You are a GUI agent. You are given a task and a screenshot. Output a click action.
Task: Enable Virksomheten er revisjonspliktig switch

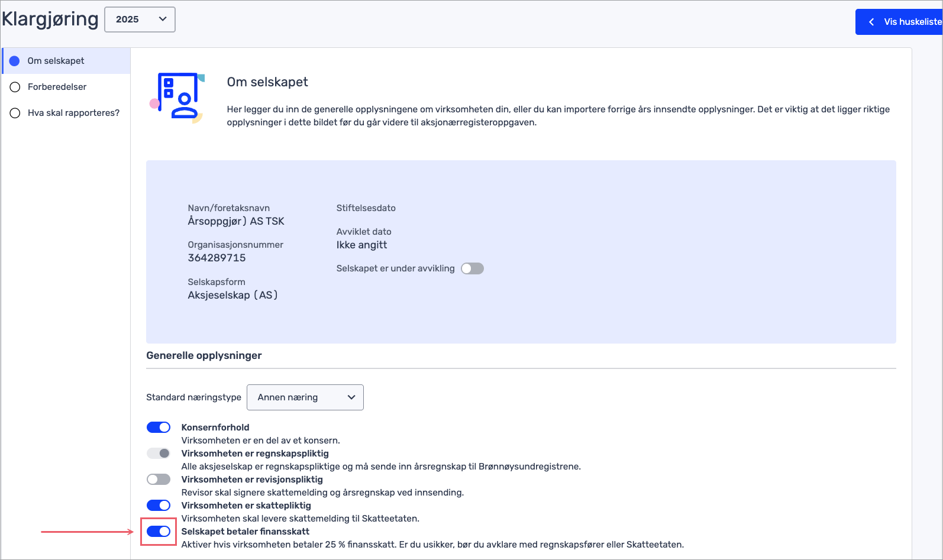coord(159,480)
